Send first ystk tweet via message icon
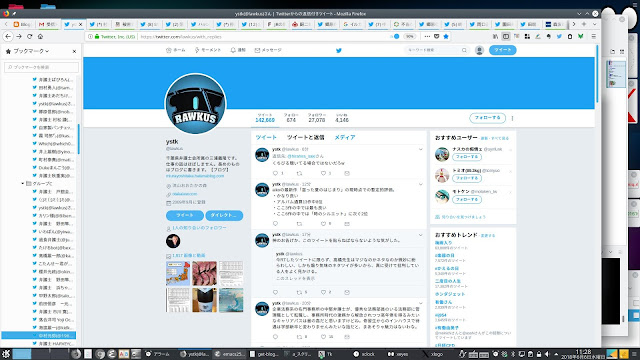 347,173
